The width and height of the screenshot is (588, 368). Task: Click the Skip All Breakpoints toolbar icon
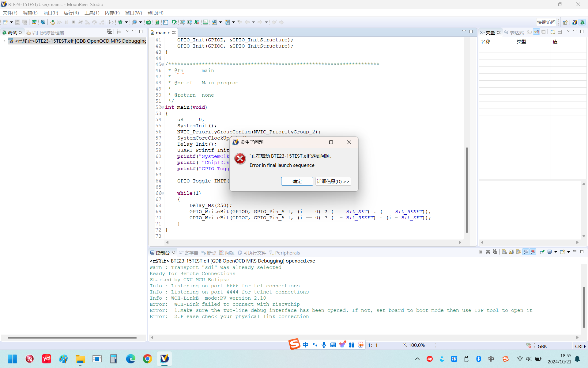point(43,22)
